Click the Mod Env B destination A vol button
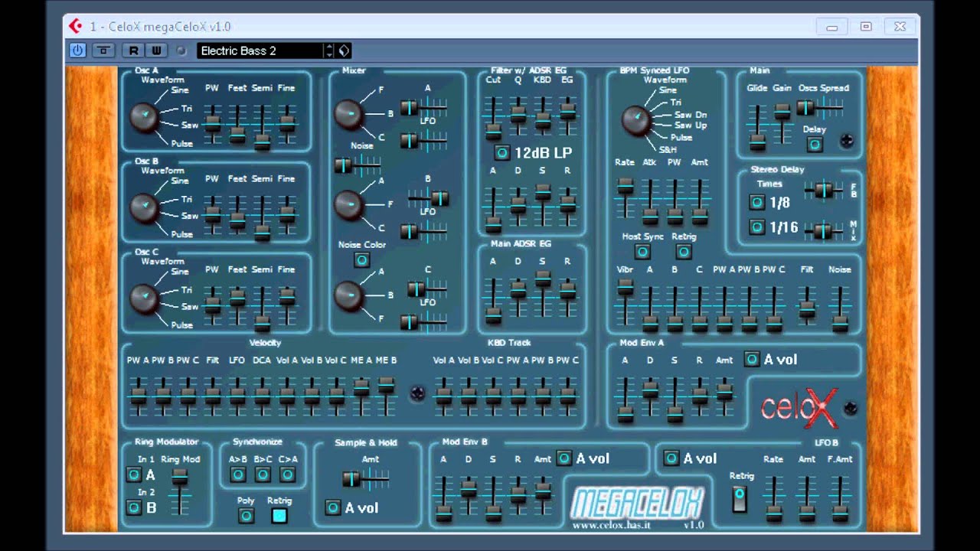The image size is (980, 551). 563,458
